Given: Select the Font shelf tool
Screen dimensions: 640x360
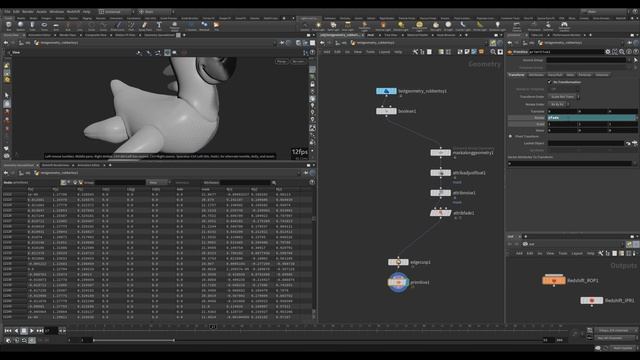Looking at the screenshot, I should 159,26.
